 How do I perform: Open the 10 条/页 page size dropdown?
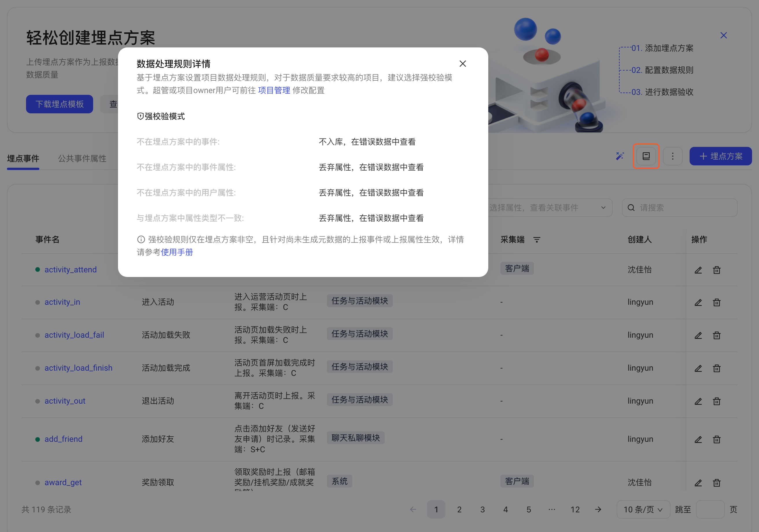click(x=643, y=509)
